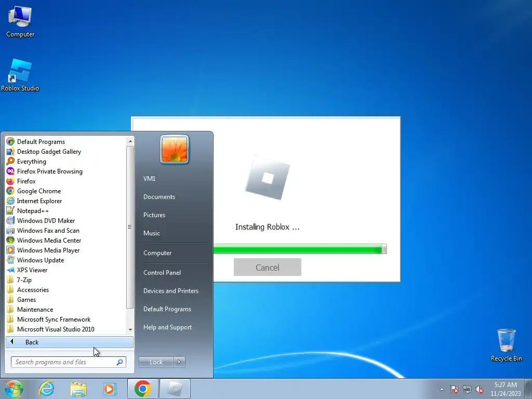The height and width of the screenshot is (399, 532).
Task: Launch Firefox from the programs list
Action: pos(66,181)
